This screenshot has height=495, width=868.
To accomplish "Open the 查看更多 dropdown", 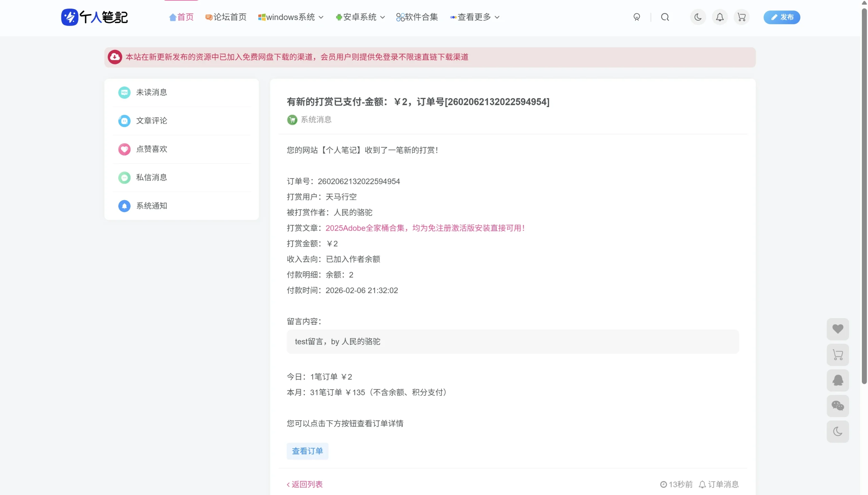I will click(474, 17).
